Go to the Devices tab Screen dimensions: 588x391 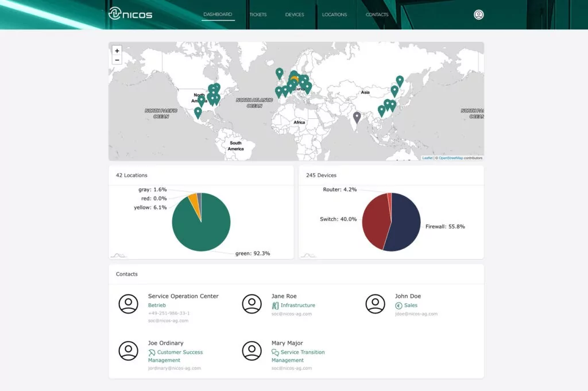click(295, 14)
